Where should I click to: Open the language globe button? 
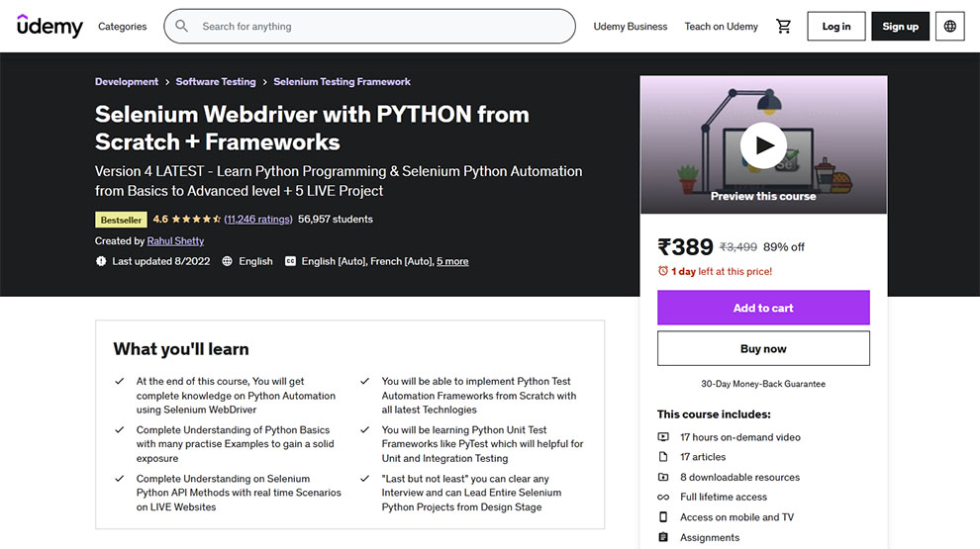(949, 27)
